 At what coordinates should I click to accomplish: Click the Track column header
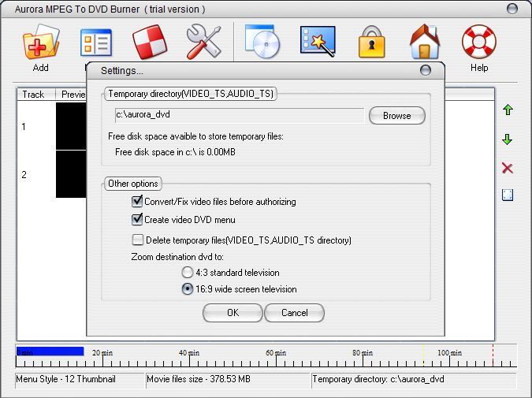(36, 94)
